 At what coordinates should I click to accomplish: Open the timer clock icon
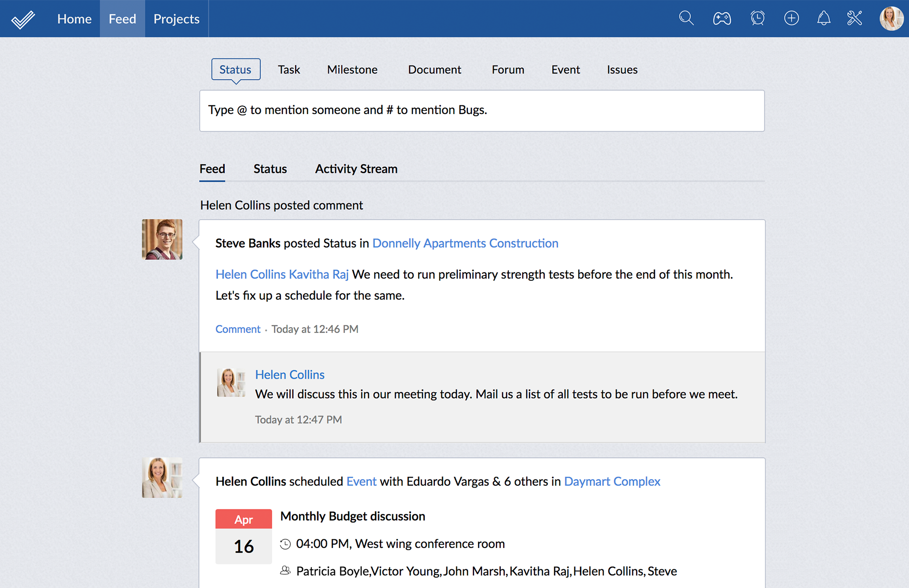(x=757, y=18)
